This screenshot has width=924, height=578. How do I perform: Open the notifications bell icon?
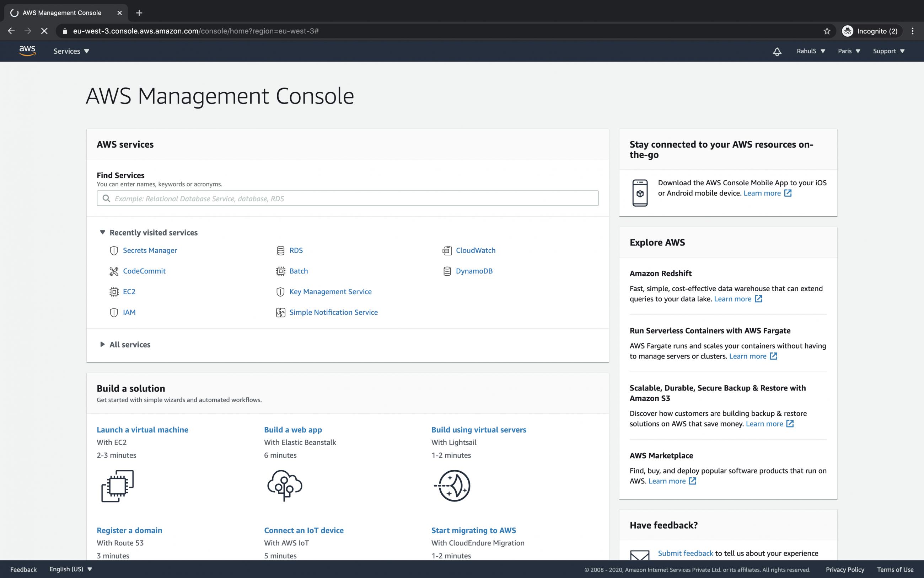coord(777,51)
